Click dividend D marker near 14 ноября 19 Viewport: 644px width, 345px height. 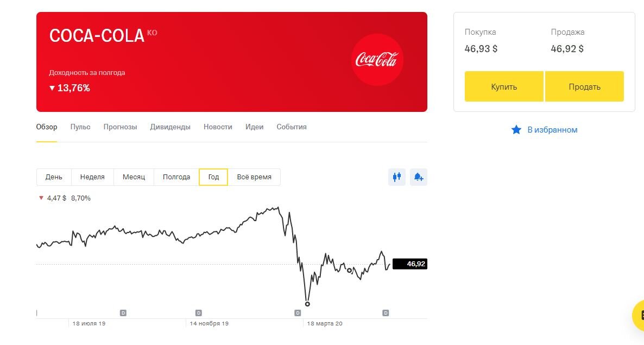(198, 313)
